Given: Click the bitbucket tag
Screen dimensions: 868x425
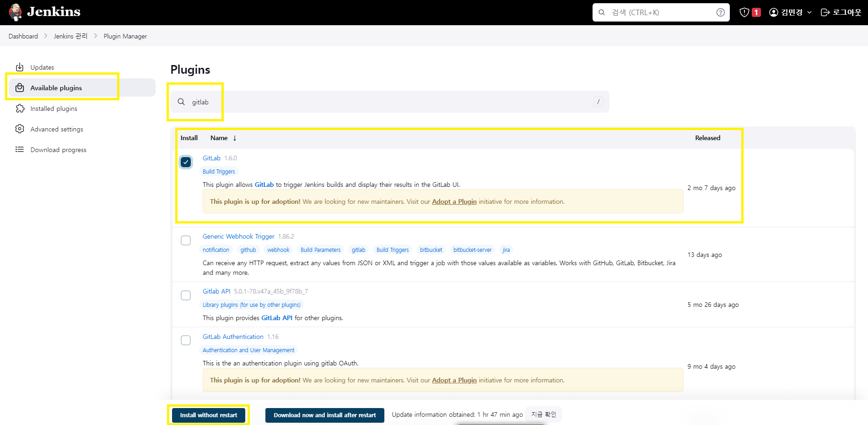Looking at the screenshot, I should coord(431,250).
